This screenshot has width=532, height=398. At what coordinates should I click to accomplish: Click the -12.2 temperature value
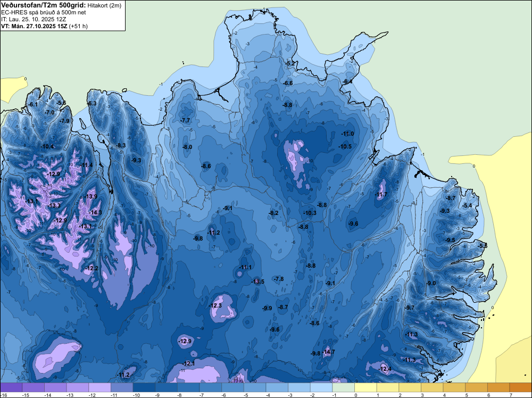[x=92, y=268]
